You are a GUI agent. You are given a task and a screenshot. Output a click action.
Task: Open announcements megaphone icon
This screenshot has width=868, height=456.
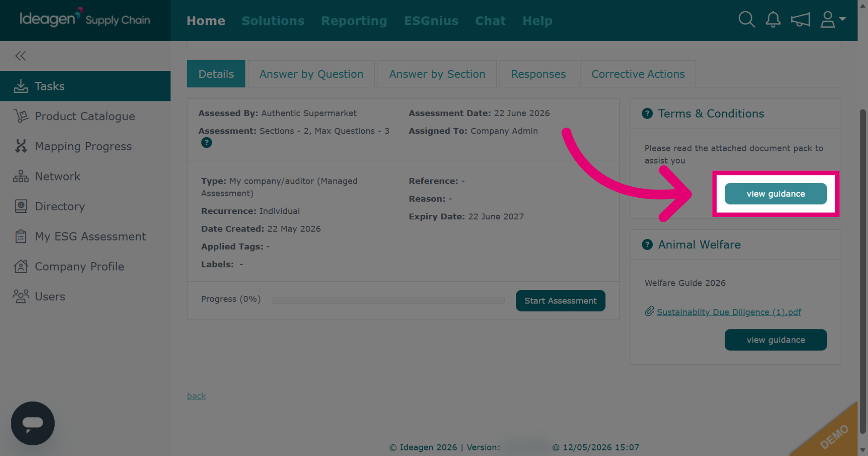point(800,19)
